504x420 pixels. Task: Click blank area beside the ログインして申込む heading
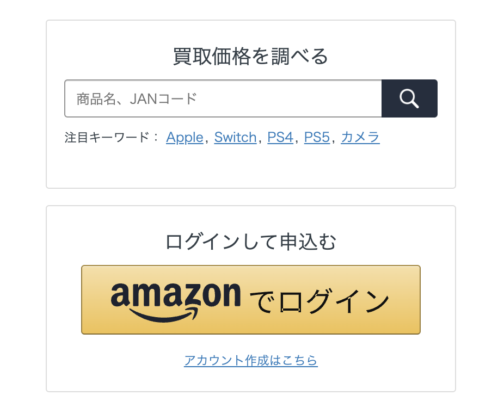(x=397, y=242)
